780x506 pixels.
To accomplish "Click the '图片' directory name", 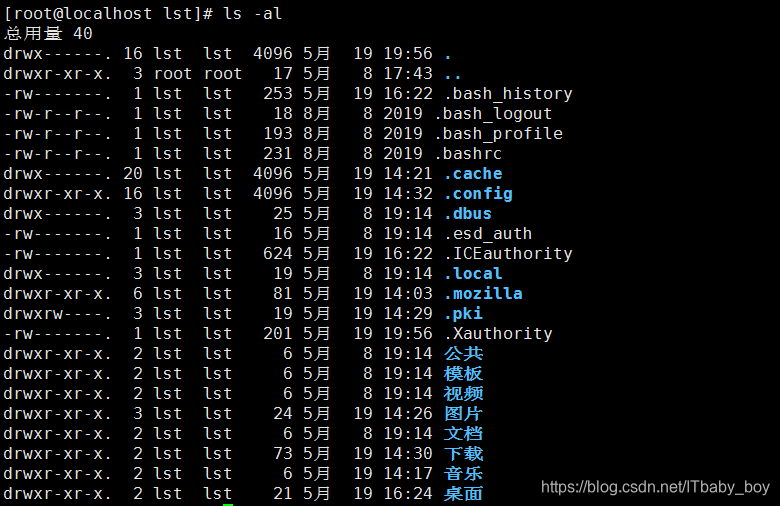I will [463, 413].
